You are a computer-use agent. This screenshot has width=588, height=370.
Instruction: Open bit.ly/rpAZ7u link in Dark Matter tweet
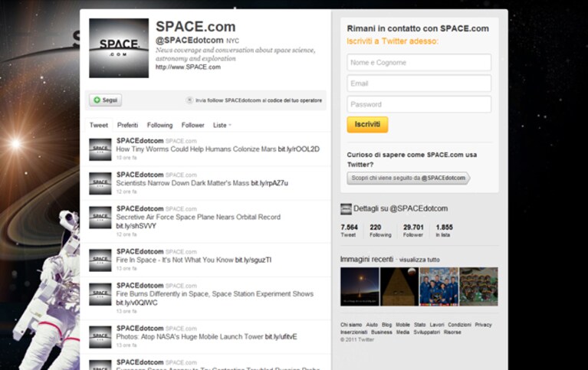pyautogui.click(x=269, y=183)
